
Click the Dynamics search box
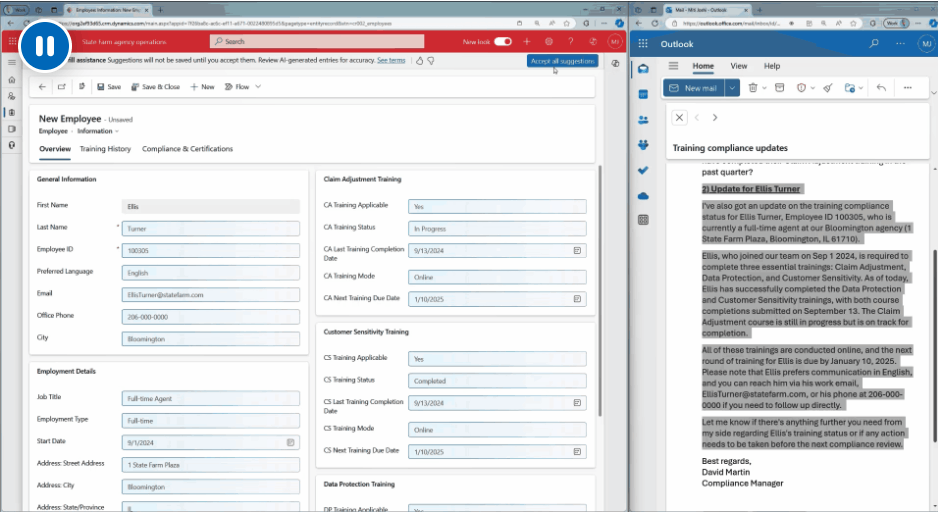317,41
